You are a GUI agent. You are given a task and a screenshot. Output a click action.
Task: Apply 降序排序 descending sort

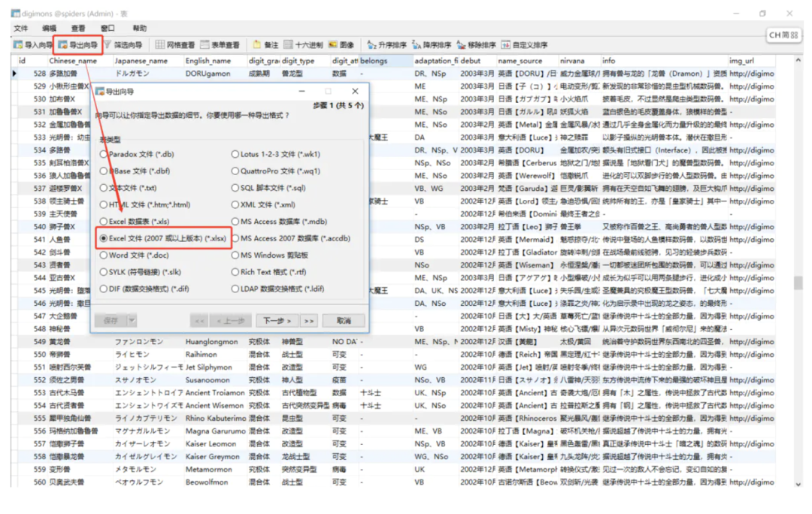(432, 45)
